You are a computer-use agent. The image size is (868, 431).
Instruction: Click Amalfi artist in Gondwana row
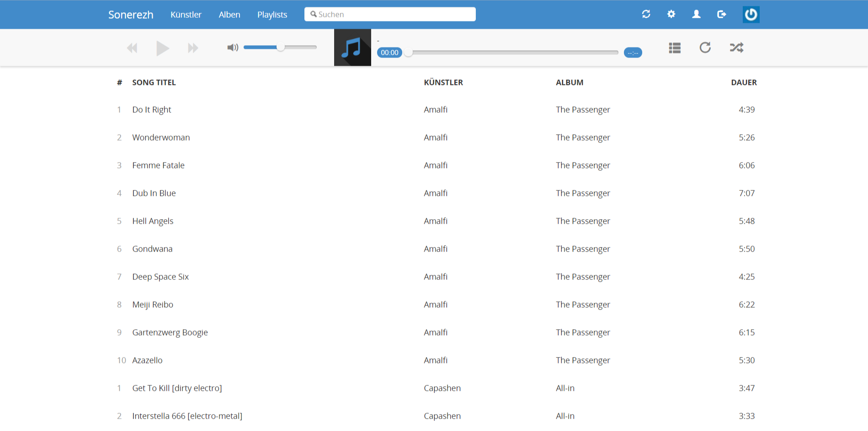coord(436,249)
